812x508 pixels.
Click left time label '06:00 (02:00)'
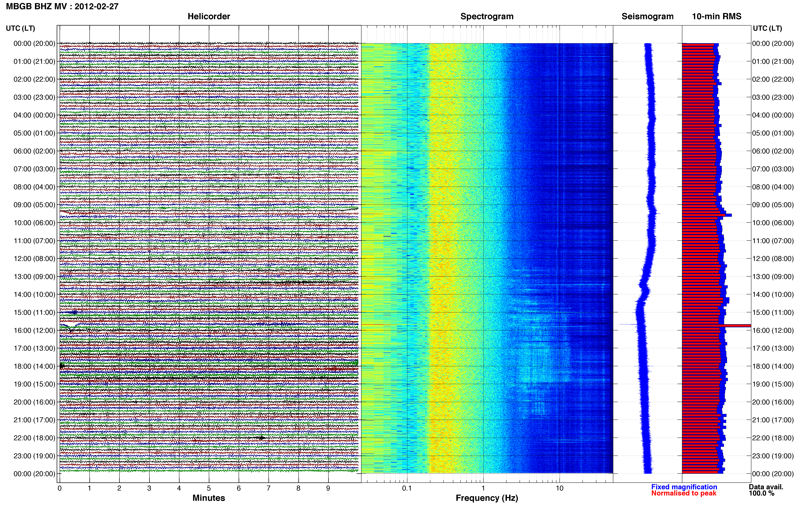point(34,151)
